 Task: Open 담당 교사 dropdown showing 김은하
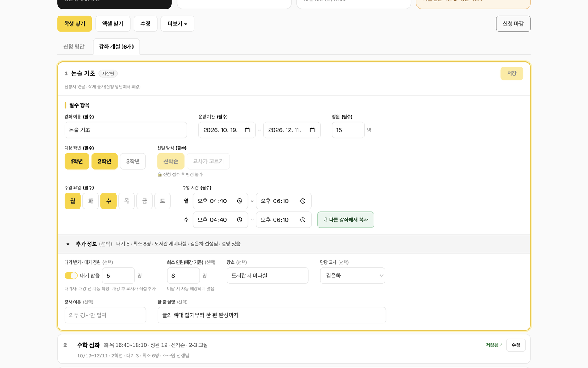tap(352, 276)
